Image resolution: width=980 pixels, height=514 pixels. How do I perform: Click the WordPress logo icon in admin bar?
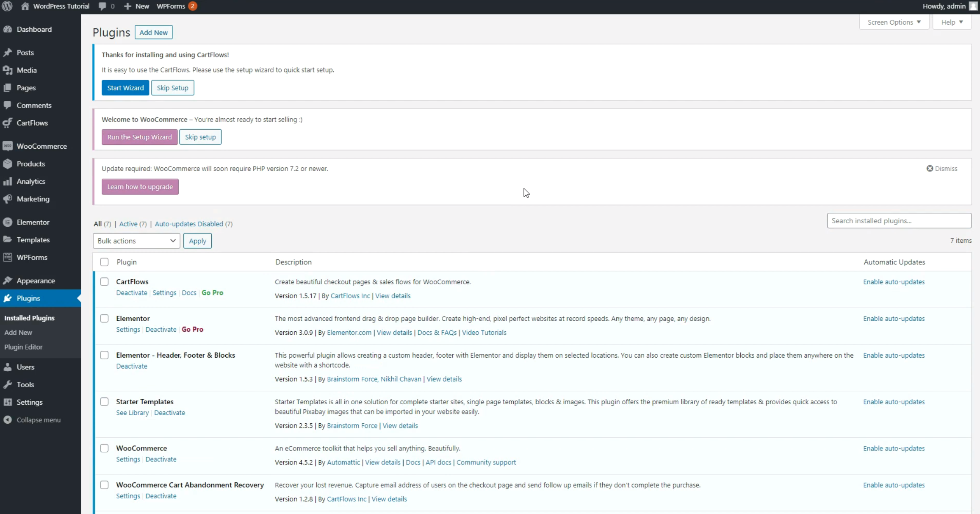coord(7,6)
